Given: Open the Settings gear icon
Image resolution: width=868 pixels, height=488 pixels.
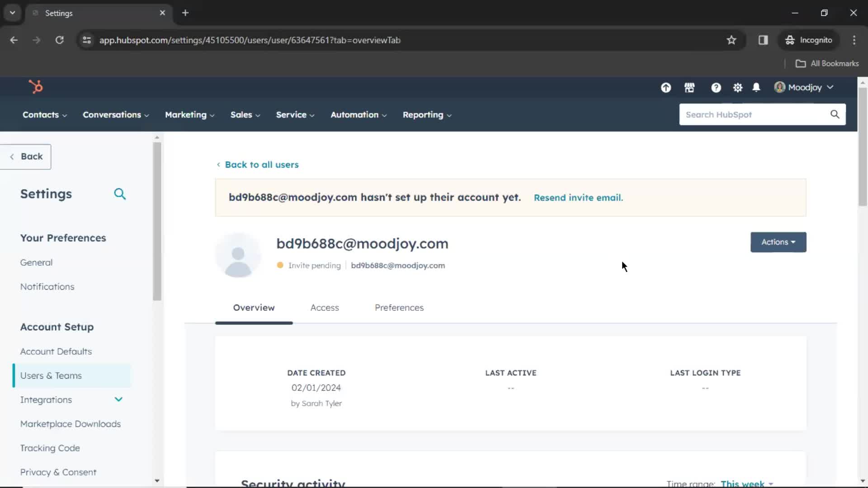Looking at the screenshot, I should coord(737,88).
